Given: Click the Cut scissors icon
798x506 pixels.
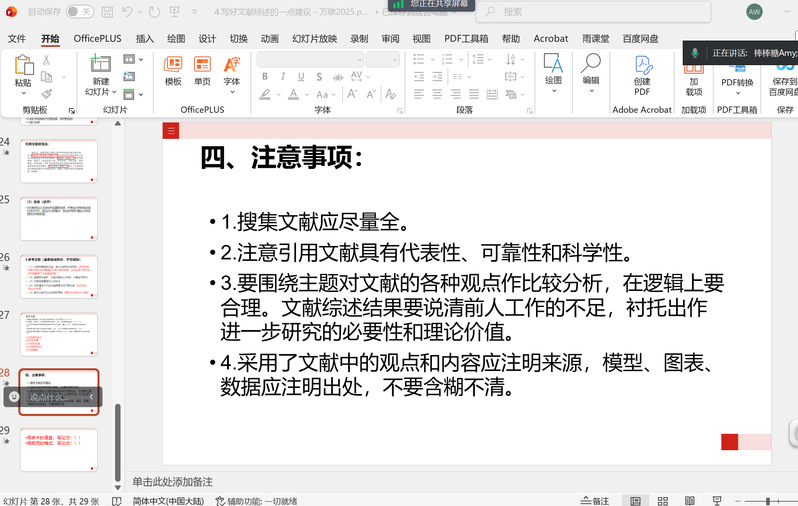Looking at the screenshot, I should [46, 60].
